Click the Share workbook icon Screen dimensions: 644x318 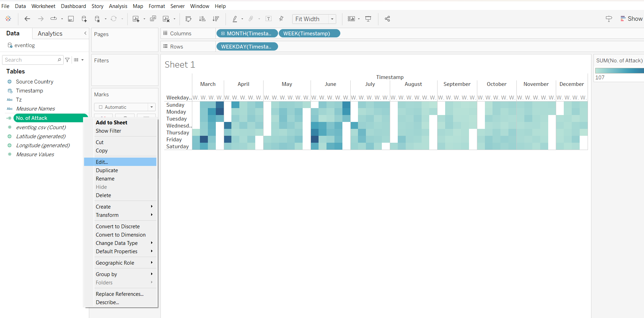pos(387,19)
